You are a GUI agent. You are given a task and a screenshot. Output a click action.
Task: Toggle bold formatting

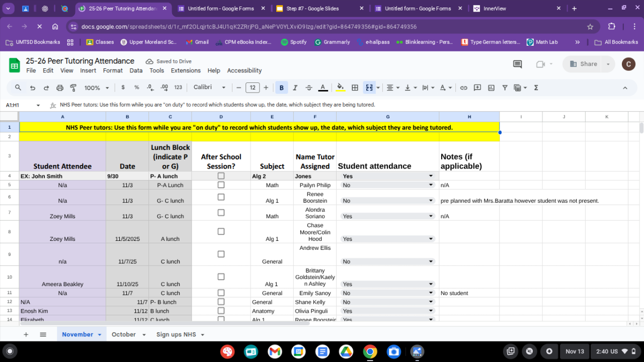click(281, 87)
